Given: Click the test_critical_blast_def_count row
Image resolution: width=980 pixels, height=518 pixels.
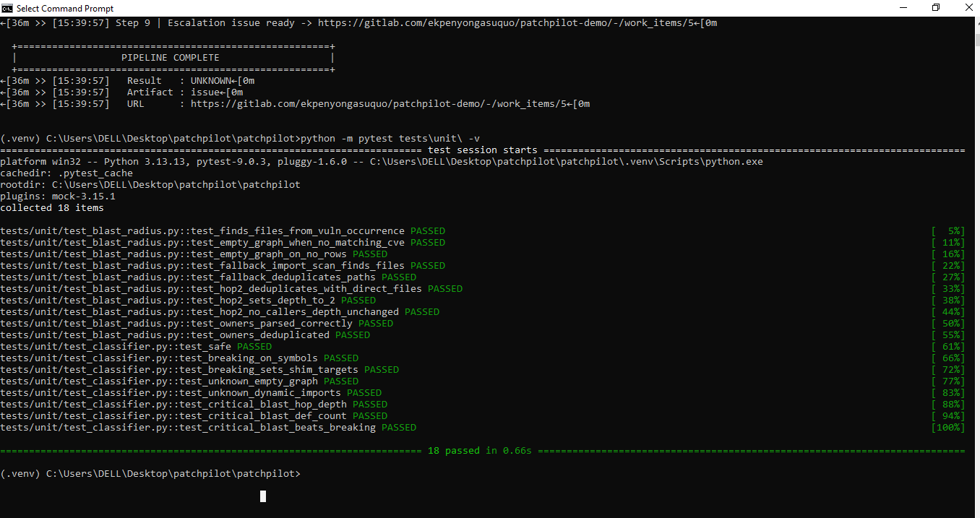Looking at the screenshot, I should 483,416.
